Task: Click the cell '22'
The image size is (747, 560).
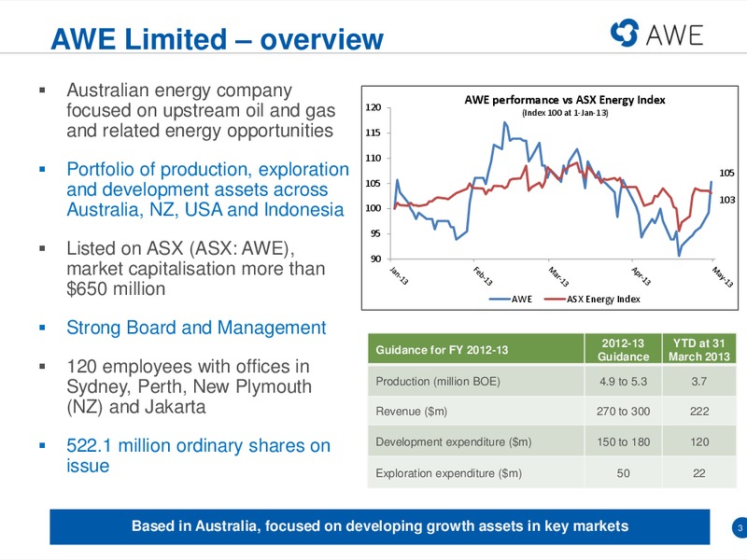Action: 698,473
